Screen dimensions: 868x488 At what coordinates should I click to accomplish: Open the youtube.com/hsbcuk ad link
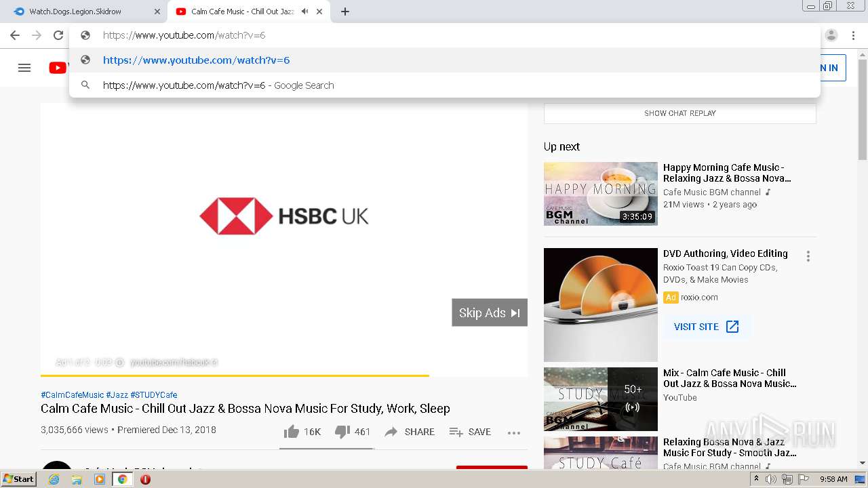click(174, 363)
